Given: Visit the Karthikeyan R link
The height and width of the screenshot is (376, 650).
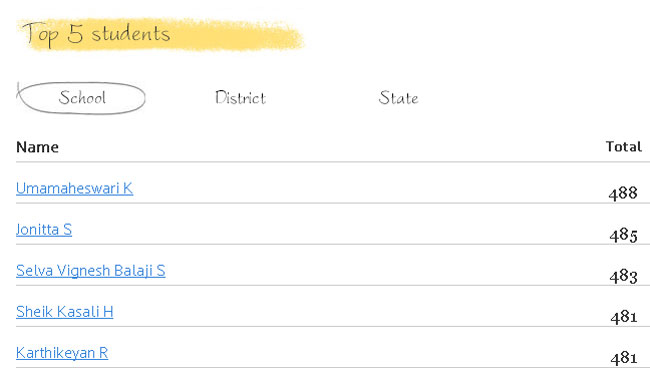Looking at the screenshot, I should click(62, 353).
